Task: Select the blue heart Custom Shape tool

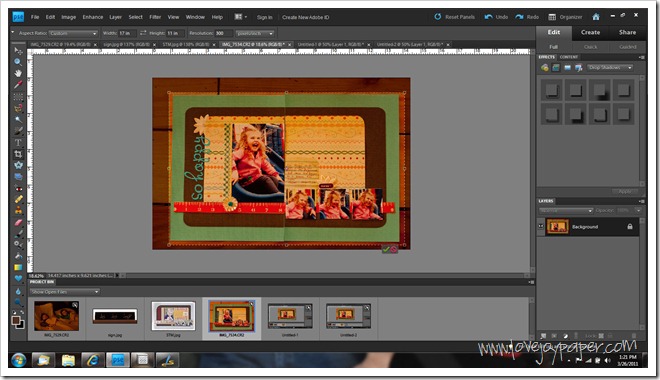Action: (18, 279)
